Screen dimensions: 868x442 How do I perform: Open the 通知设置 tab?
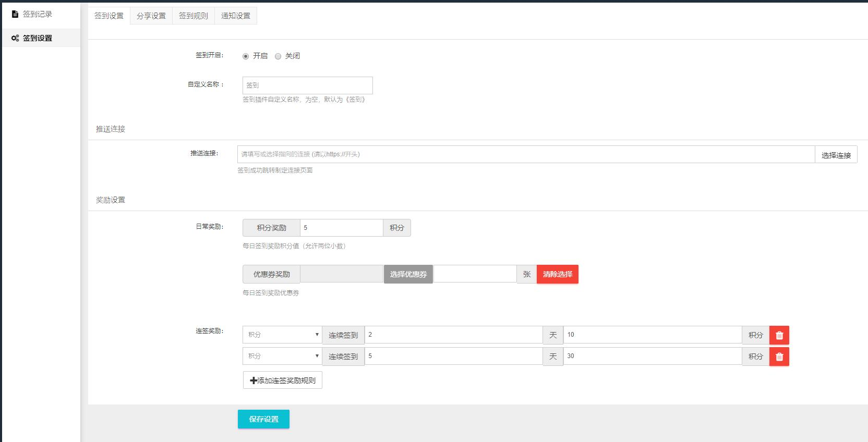236,16
